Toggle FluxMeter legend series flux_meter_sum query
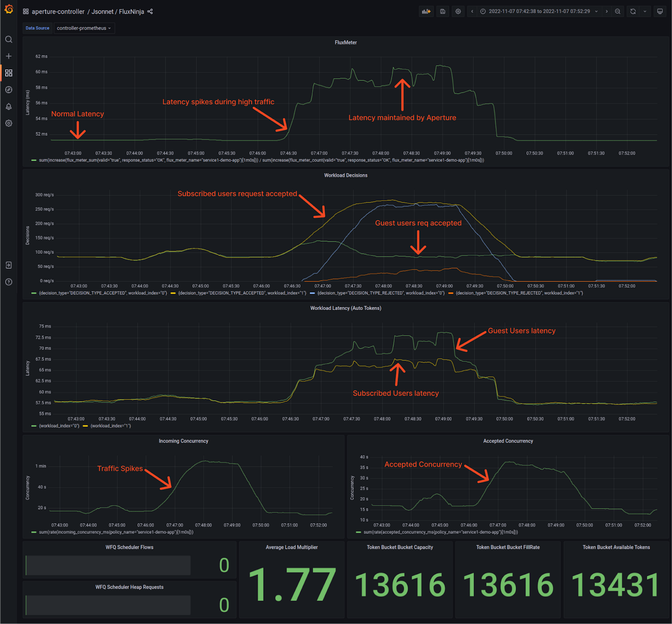The image size is (672, 624). click(261, 161)
